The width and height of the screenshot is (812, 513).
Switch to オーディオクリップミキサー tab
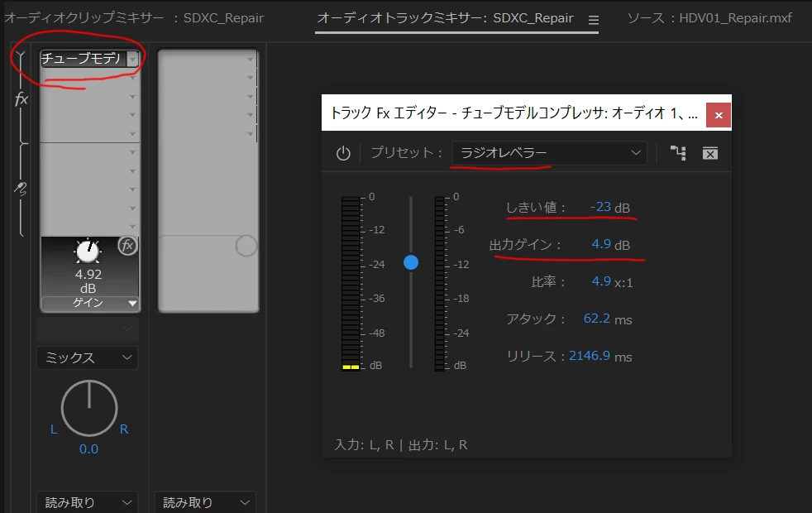(134, 17)
